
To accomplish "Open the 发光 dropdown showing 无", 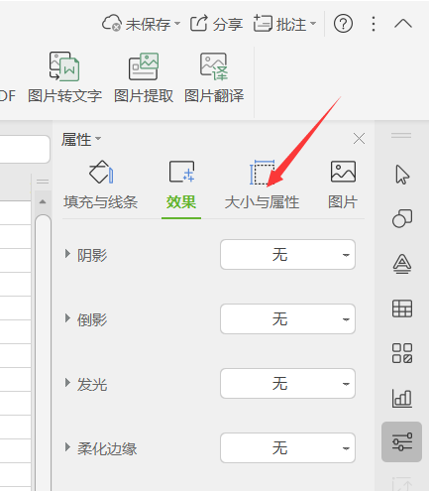I will 288,383.
